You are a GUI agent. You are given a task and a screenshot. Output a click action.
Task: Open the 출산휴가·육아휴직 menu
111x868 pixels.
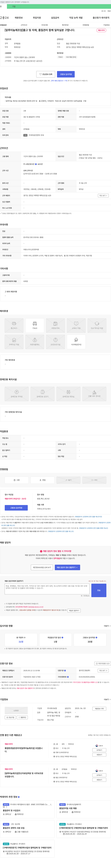coord(101,17)
